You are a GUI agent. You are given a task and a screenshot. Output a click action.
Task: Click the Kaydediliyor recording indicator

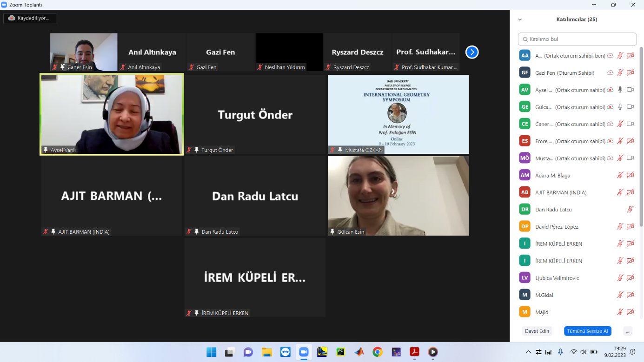[x=29, y=18]
